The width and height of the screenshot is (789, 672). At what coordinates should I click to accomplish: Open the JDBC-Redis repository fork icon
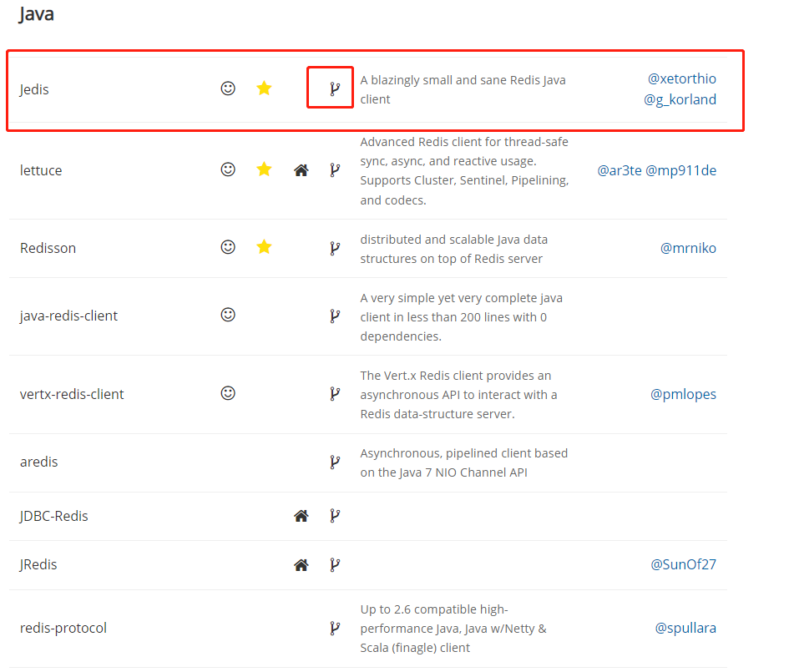tap(335, 515)
